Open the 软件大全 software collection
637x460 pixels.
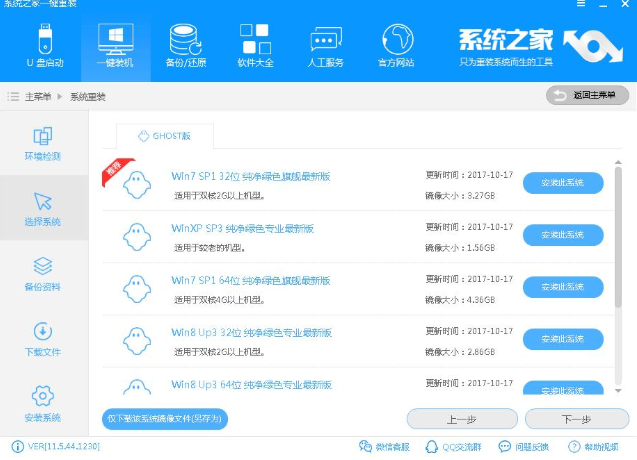(x=255, y=47)
